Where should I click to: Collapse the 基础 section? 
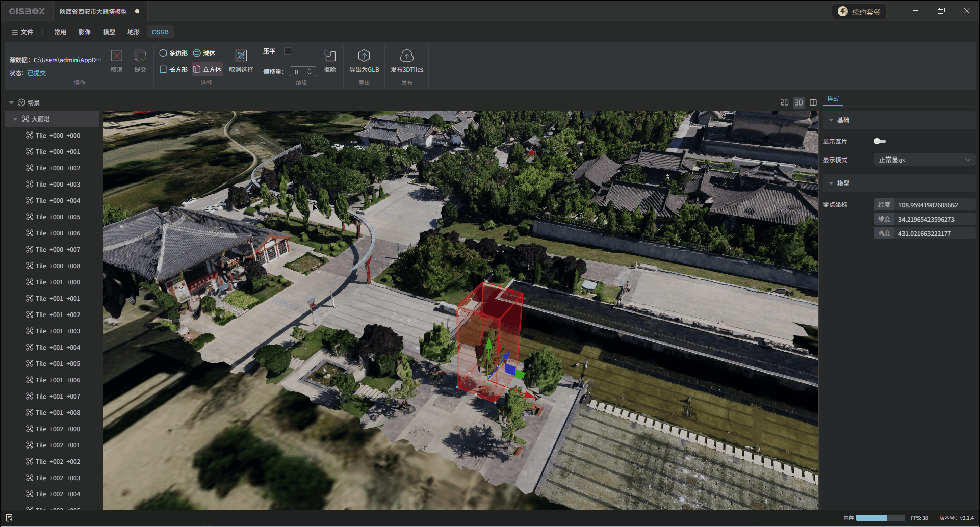(x=831, y=120)
